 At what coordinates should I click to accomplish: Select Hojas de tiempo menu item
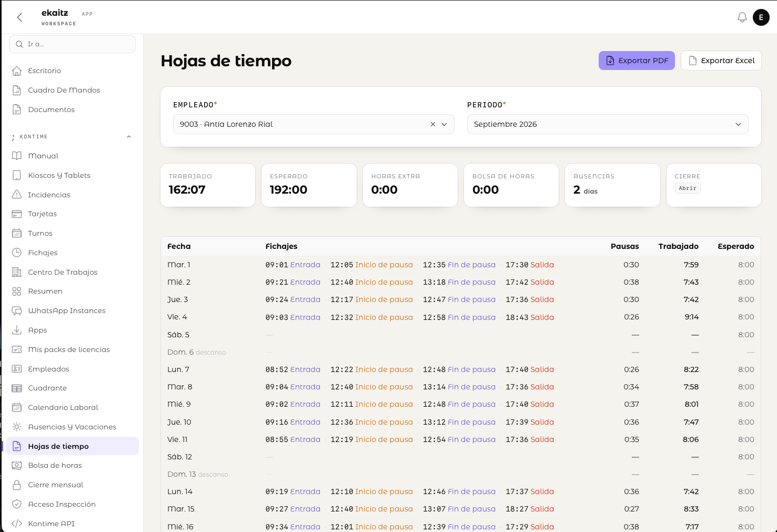pos(73,446)
